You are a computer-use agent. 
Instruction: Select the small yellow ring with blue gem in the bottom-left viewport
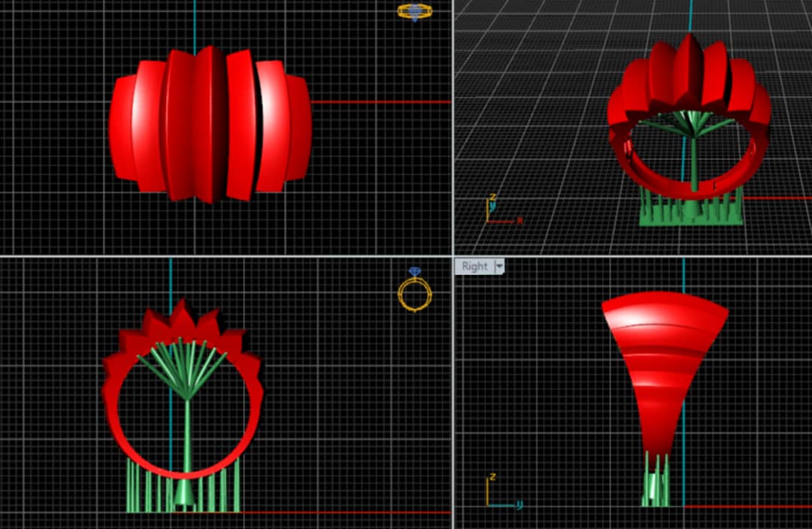[x=415, y=290]
